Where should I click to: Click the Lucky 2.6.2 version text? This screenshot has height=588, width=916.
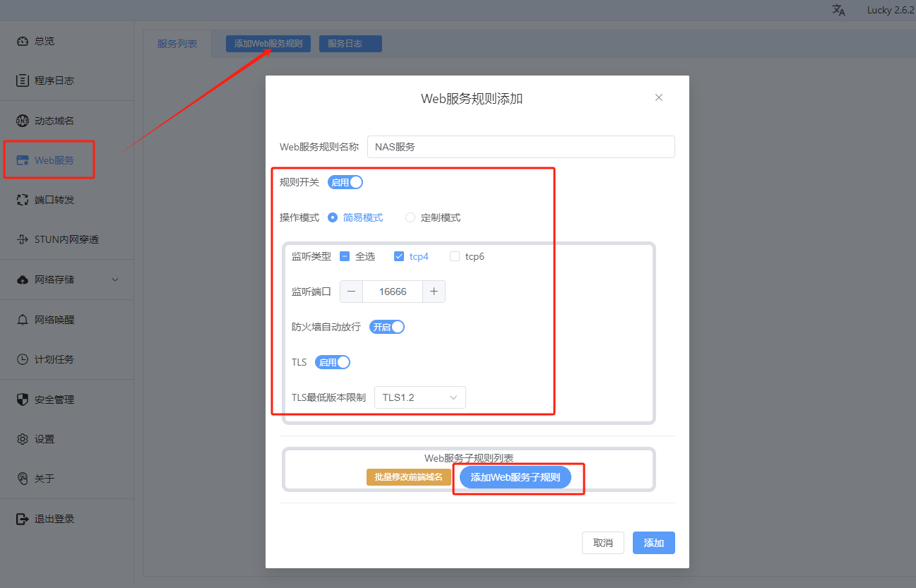point(891,10)
